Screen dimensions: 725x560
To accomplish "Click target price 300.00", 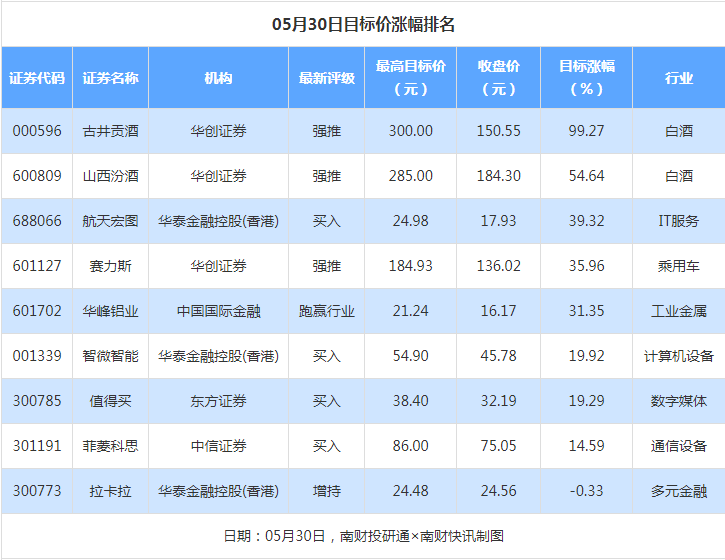I will tap(411, 131).
